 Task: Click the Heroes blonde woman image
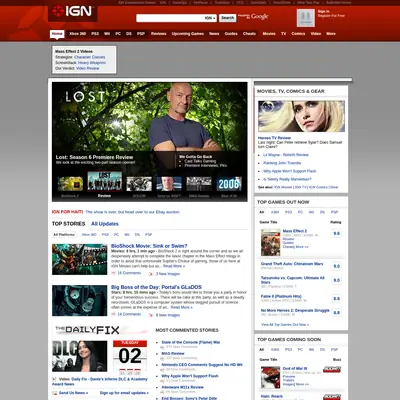[301, 116]
